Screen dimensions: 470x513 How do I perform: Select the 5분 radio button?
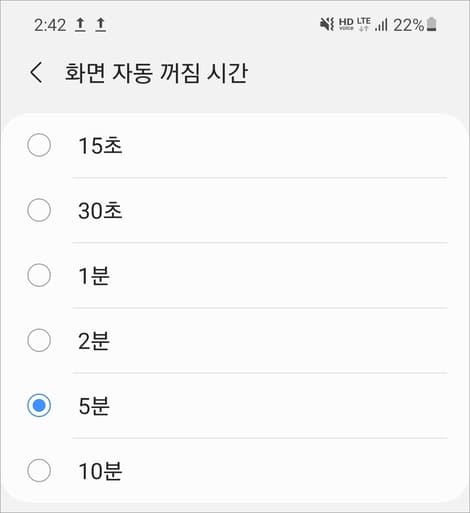pos(39,405)
